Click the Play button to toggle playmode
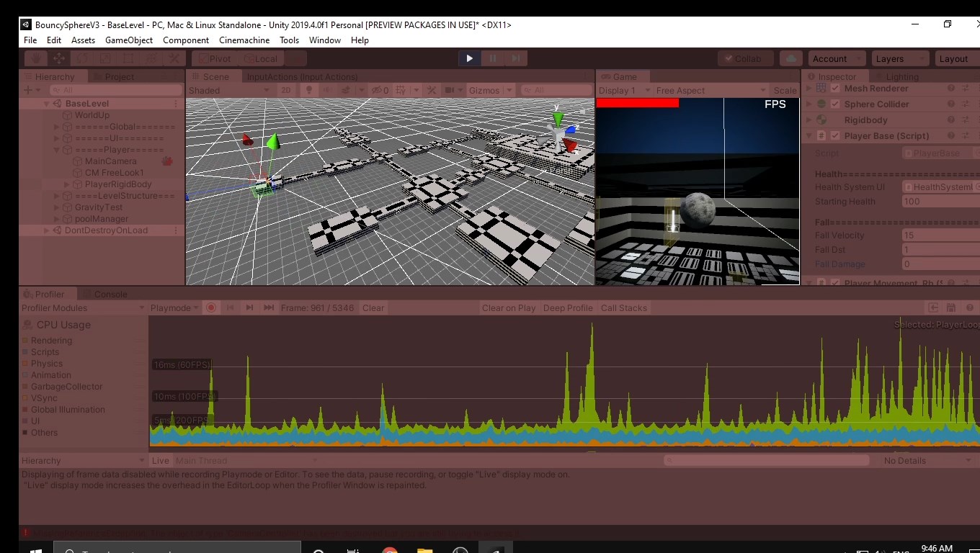Screen dimensions: 980x553 [470, 58]
